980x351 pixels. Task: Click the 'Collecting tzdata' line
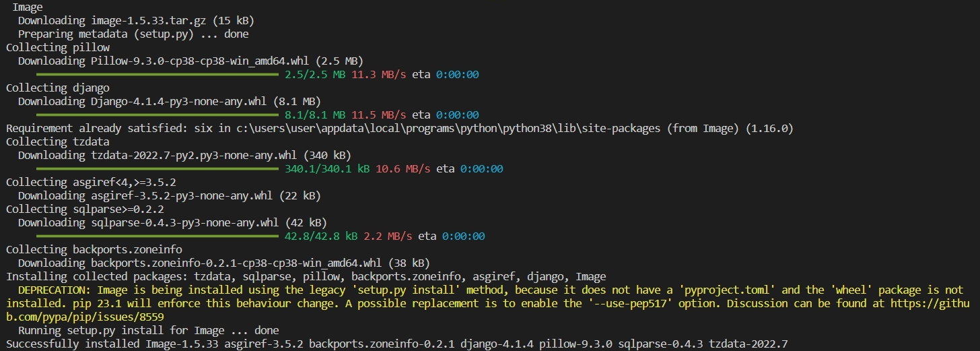[x=58, y=141]
